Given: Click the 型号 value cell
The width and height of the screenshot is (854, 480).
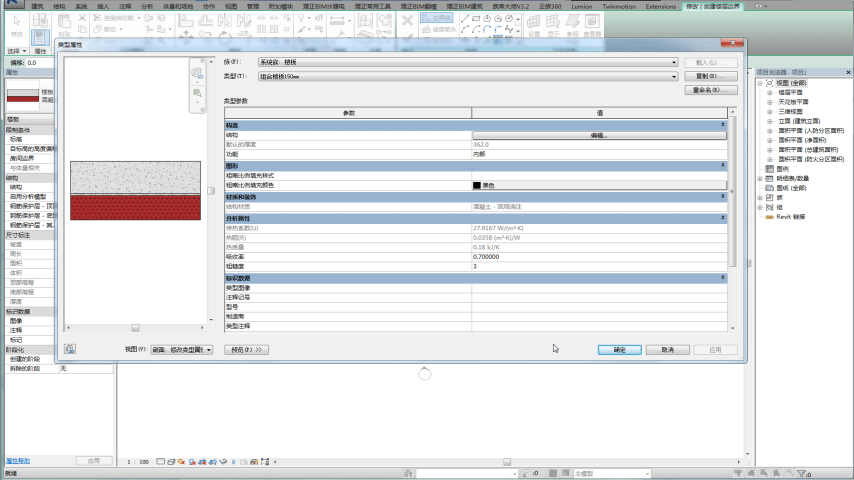Looking at the screenshot, I should pos(599,307).
